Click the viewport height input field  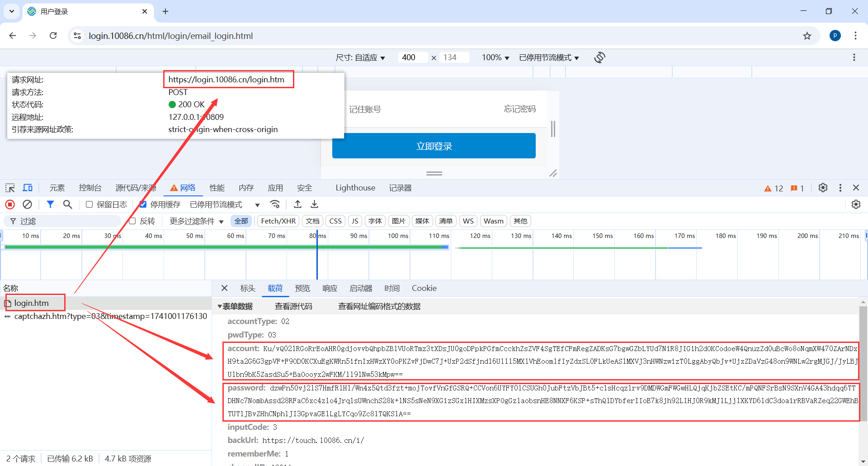[x=455, y=57]
